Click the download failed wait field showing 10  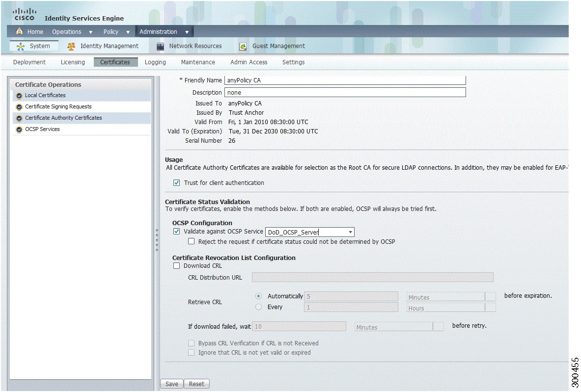point(299,326)
